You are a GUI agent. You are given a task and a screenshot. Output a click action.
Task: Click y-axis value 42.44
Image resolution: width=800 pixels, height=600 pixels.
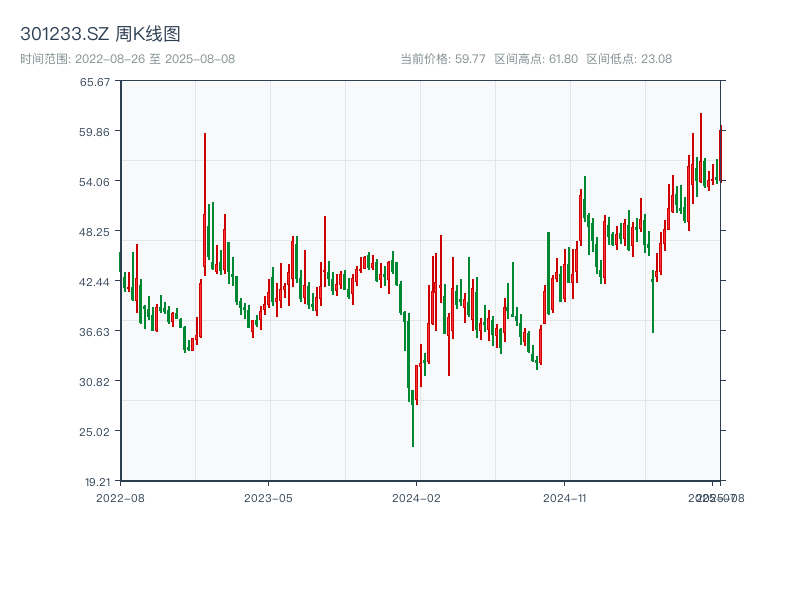pos(94,282)
